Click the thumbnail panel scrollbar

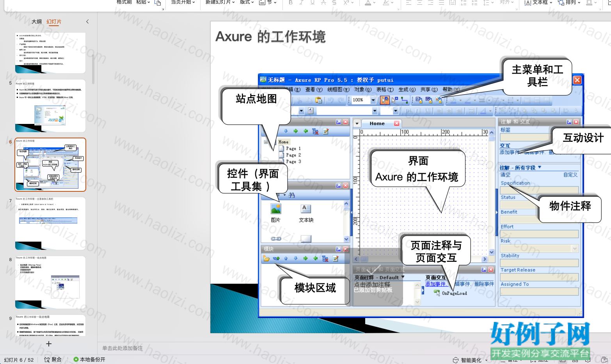coord(93,69)
